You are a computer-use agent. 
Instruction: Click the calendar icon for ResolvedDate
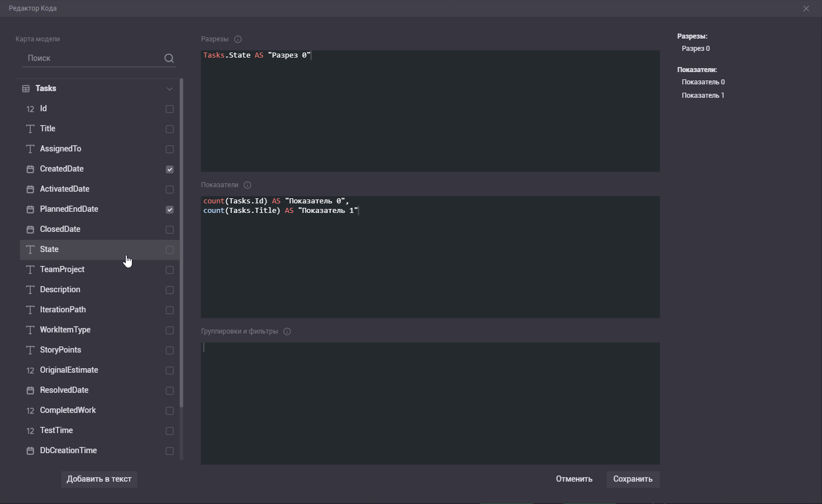[x=30, y=391]
